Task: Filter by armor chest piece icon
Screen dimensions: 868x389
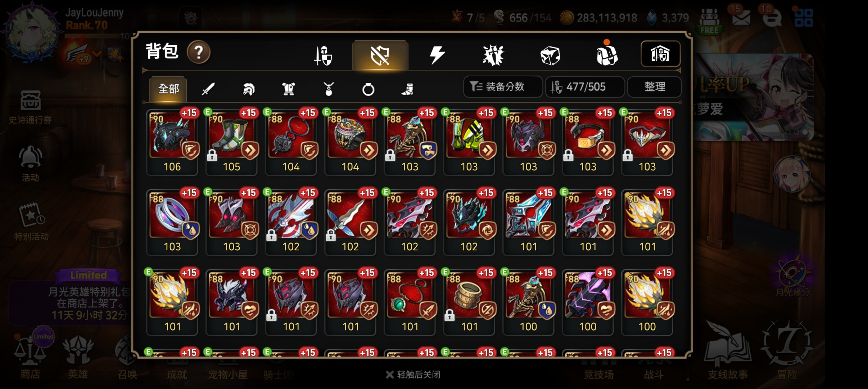Action: (x=289, y=89)
